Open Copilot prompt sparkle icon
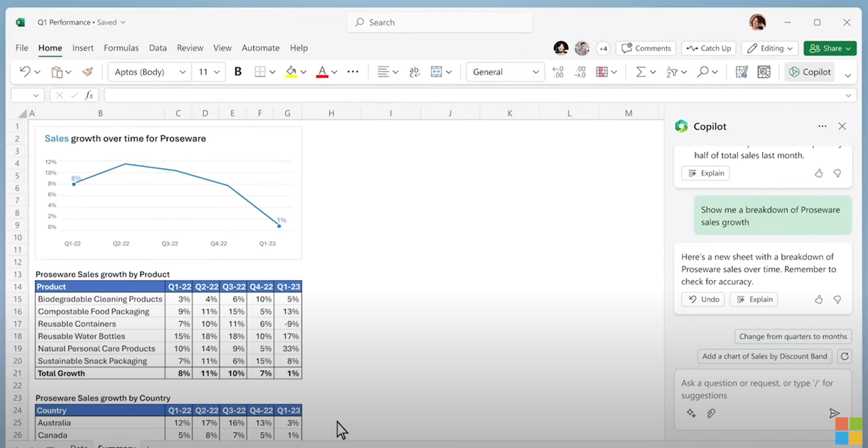Image resolution: width=868 pixels, height=448 pixels. [x=691, y=413]
